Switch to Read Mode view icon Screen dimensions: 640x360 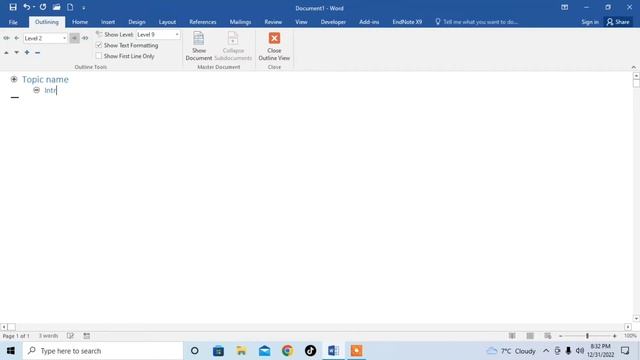(x=512, y=336)
